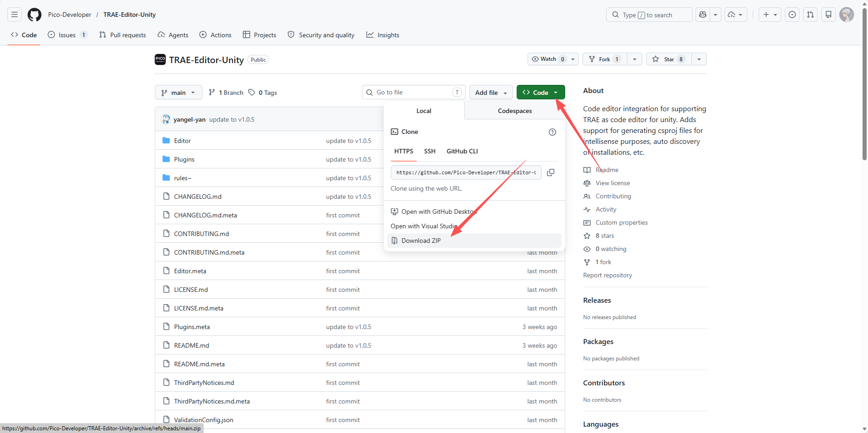
Task: Open the hamburger navigation menu
Action: click(x=15, y=15)
